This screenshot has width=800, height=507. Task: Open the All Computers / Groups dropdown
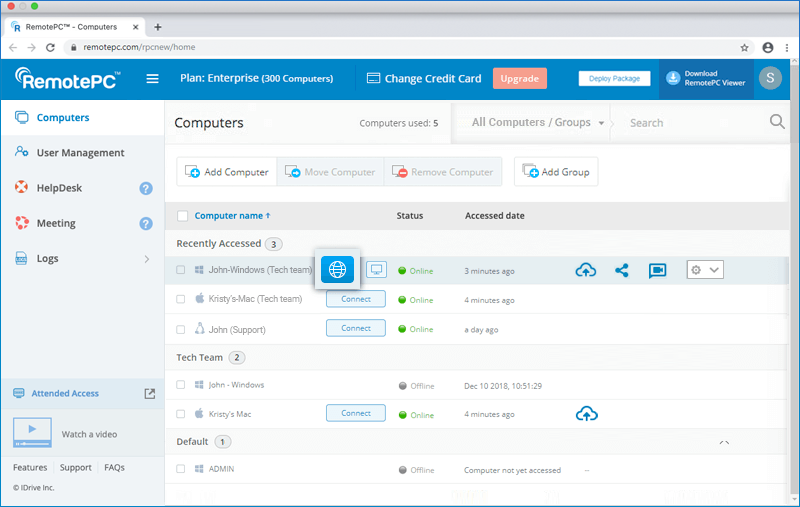point(538,123)
